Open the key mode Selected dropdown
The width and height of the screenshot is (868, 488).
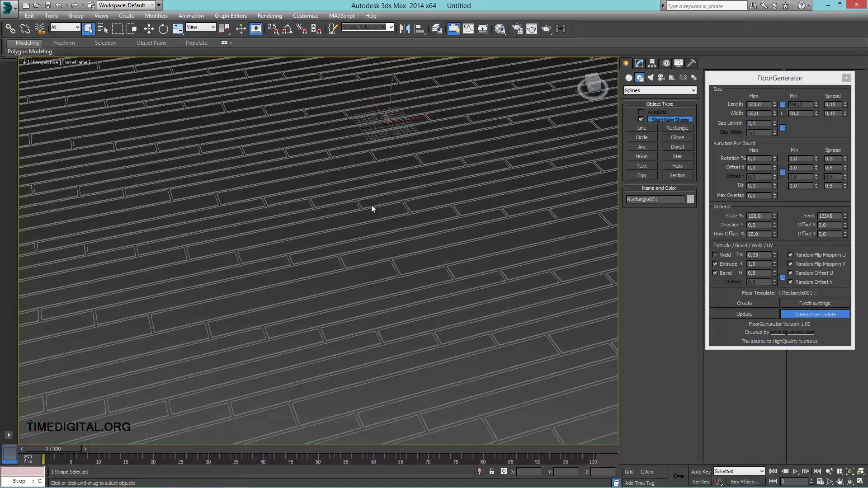739,471
